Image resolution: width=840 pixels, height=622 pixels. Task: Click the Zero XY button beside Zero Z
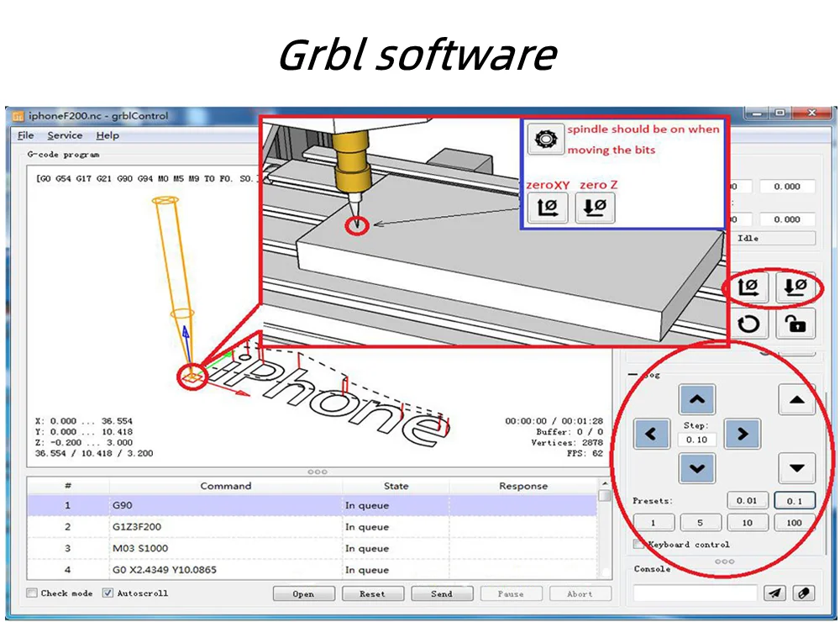[x=748, y=287]
